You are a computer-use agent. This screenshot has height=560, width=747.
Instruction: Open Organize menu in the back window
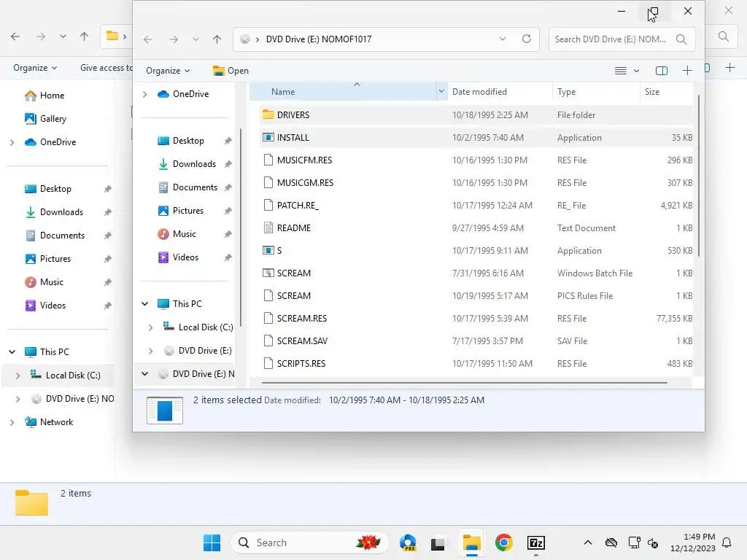click(35, 68)
